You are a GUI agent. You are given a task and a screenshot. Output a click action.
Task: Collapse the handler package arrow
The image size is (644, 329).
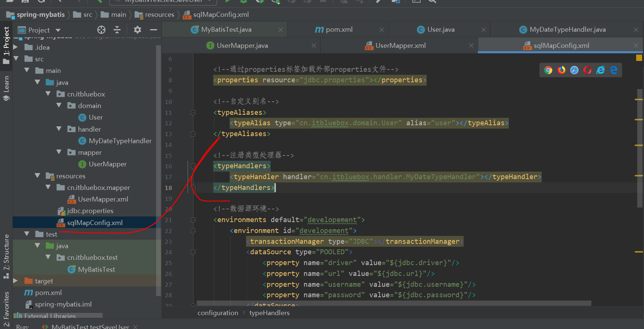(59, 129)
